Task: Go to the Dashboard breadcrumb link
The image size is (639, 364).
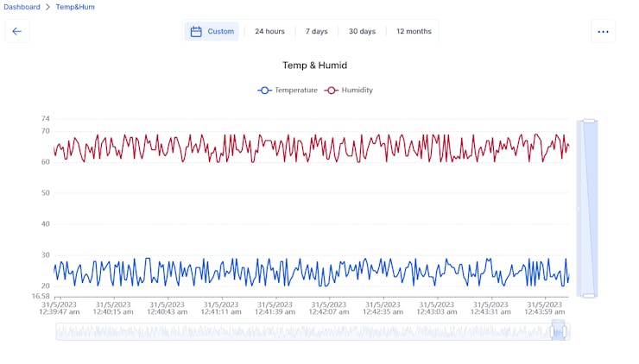Action: (22, 7)
